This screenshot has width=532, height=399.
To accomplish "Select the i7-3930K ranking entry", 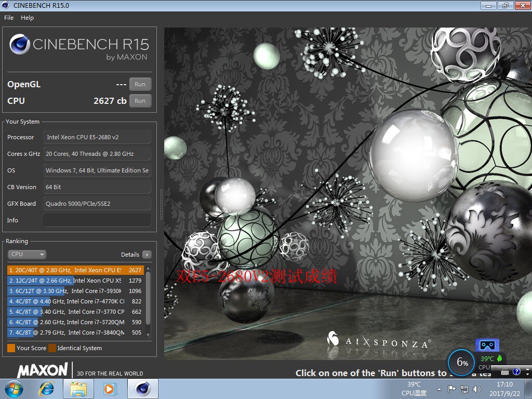I will pos(75,291).
